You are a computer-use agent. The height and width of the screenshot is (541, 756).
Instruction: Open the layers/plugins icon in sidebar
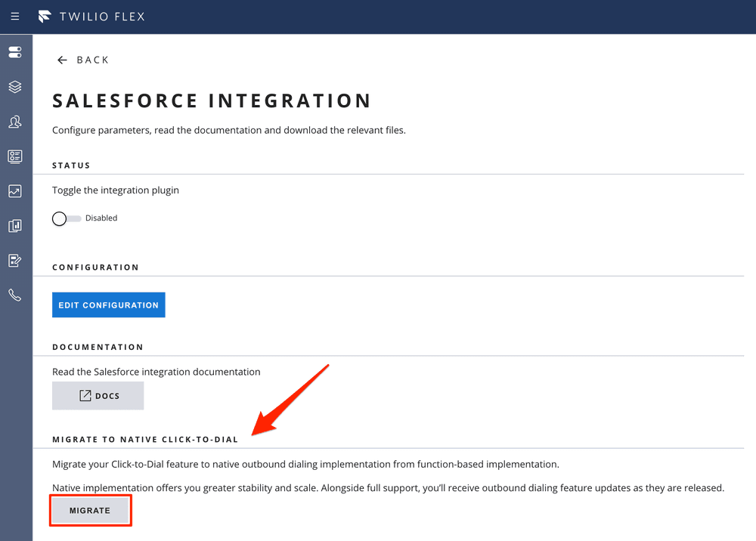pos(15,87)
